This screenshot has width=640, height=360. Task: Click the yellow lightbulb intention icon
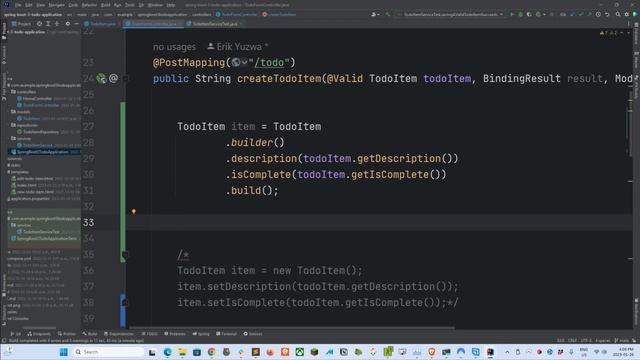click(133, 211)
